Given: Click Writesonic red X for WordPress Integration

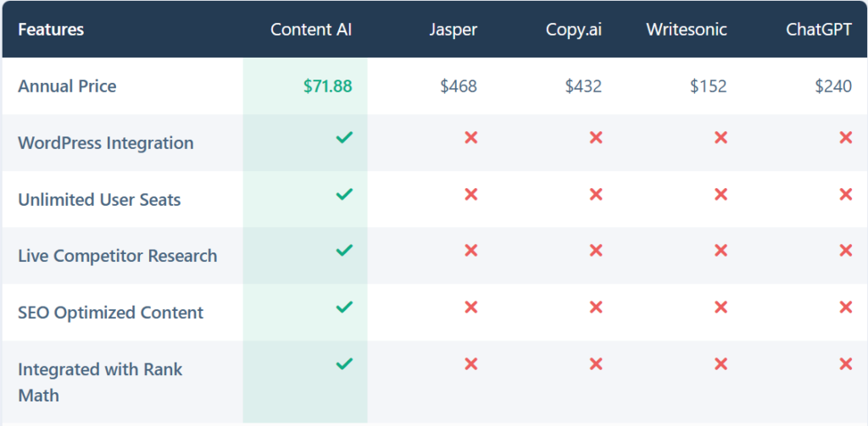Looking at the screenshot, I should pyautogui.click(x=721, y=137).
